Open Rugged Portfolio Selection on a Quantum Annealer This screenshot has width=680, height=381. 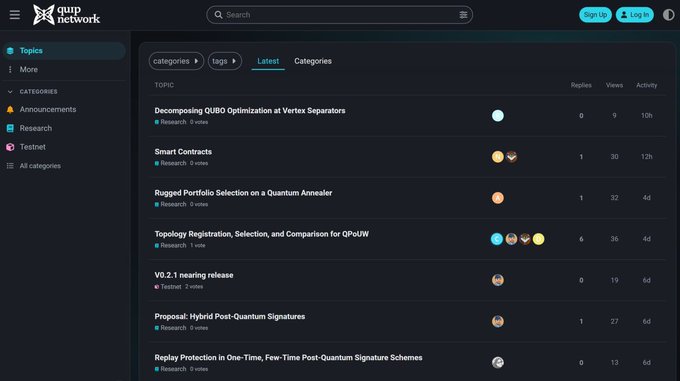[x=243, y=193]
